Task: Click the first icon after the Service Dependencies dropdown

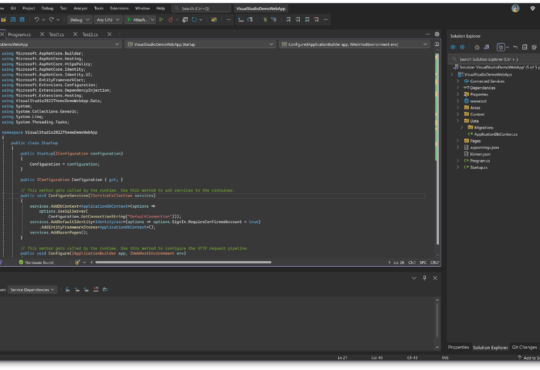Action: (68, 289)
